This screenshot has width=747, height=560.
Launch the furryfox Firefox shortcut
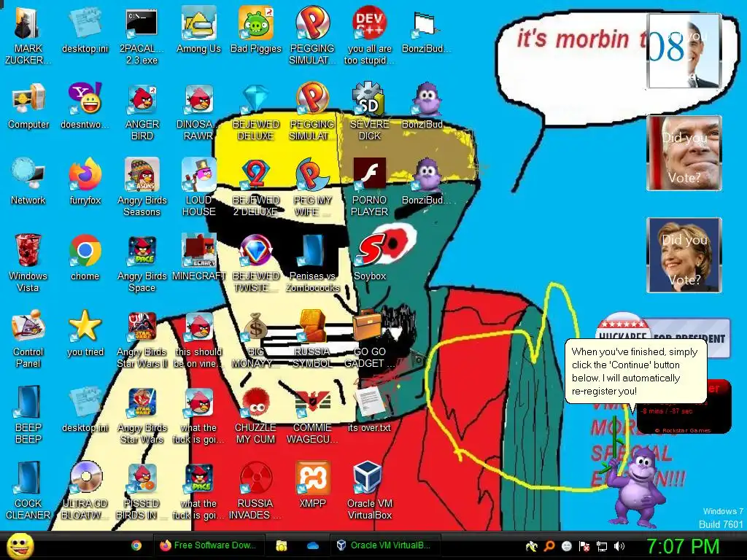pyautogui.click(x=85, y=182)
